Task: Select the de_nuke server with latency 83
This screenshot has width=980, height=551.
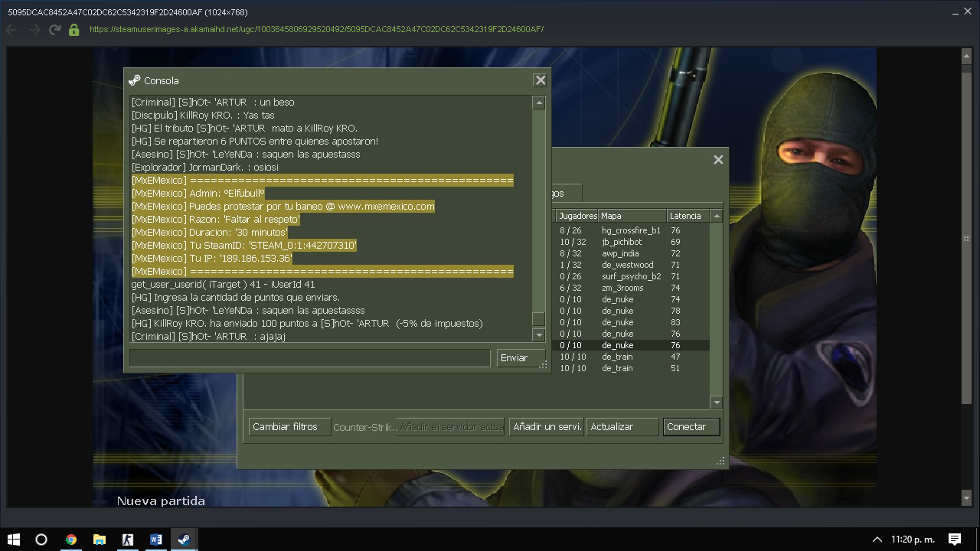Action: (631, 322)
